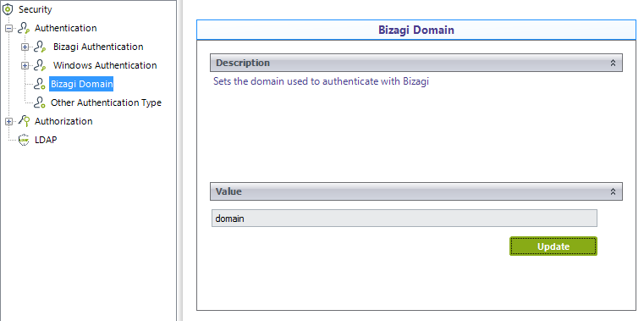Click the Authentication user-key icon
This screenshot has height=321, width=644.
[24, 28]
